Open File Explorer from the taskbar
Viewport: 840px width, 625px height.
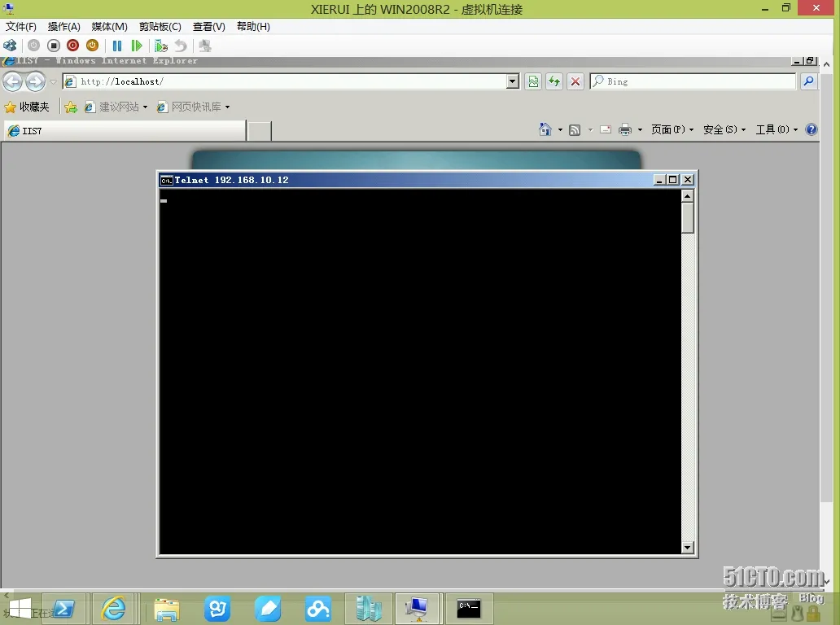click(167, 609)
